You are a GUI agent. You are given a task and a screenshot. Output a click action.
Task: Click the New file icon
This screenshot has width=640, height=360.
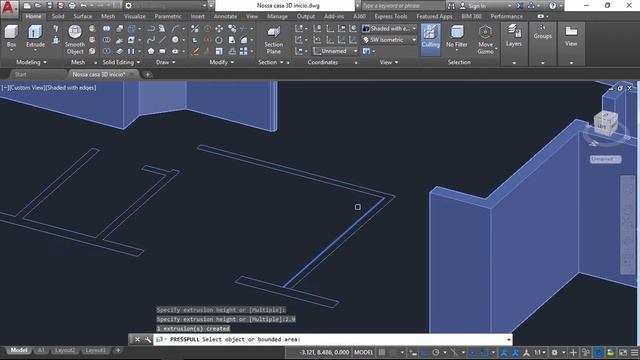coord(27,6)
